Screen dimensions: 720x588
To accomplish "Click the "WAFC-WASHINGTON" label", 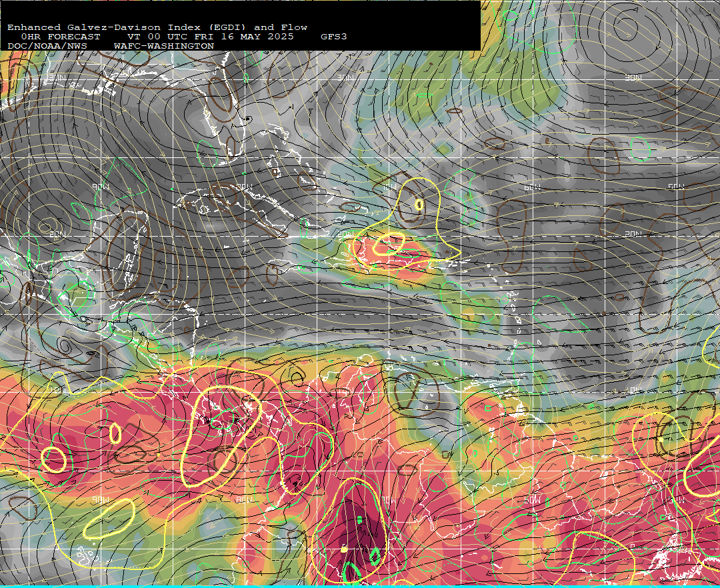I will [164, 47].
